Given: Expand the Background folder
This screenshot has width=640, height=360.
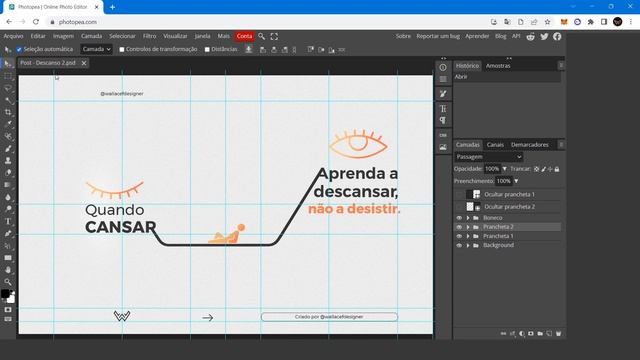Looking at the screenshot, I should pyautogui.click(x=468, y=245).
